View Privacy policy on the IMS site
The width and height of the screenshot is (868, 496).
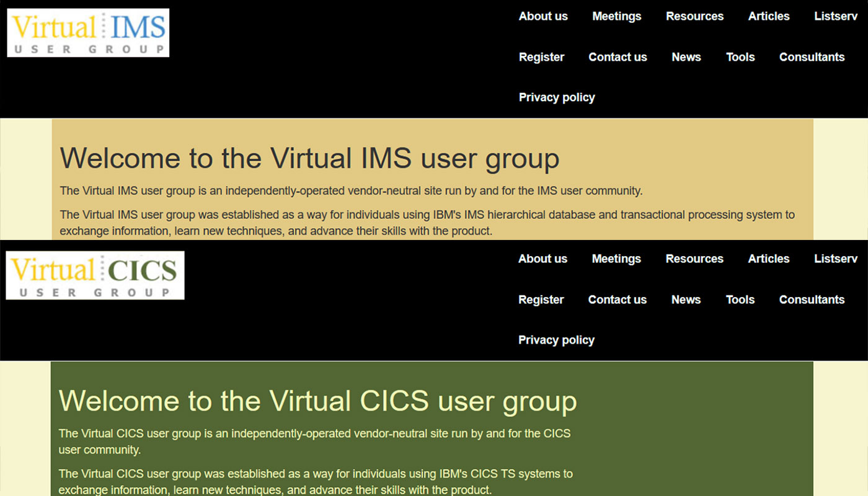[557, 97]
